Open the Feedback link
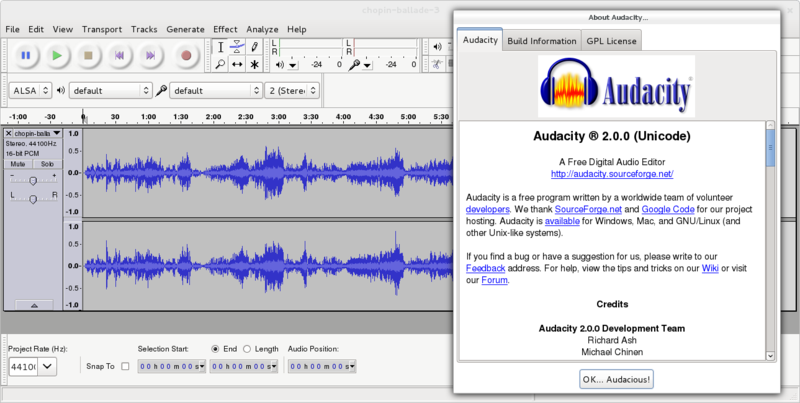Image resolution: width=800 pixels, height=403 pixels. pyautogui.click(x=485, y=268)
